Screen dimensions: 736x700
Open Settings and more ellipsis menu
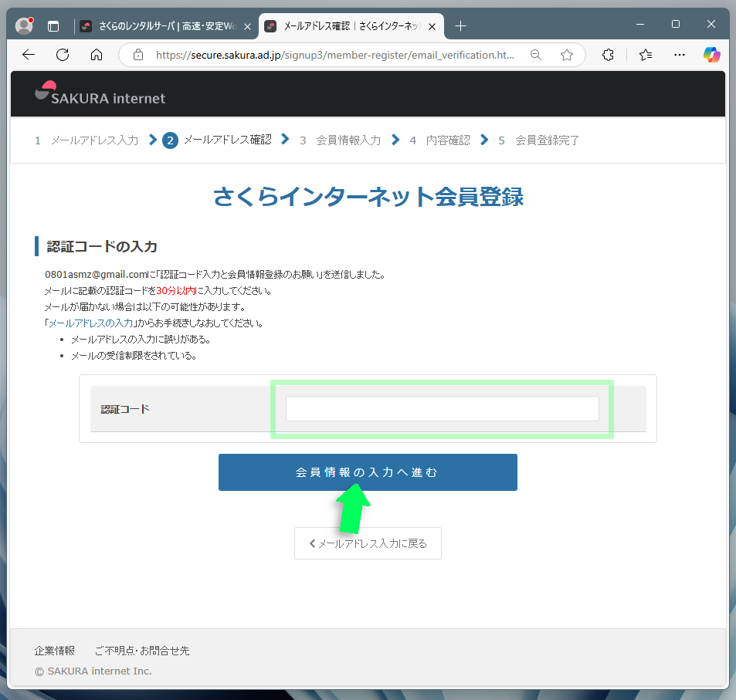coord(679,55)
